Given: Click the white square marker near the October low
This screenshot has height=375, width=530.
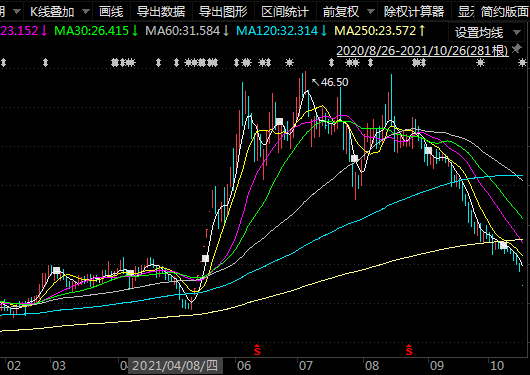Looking at the screenshot, I should point(504,245).
